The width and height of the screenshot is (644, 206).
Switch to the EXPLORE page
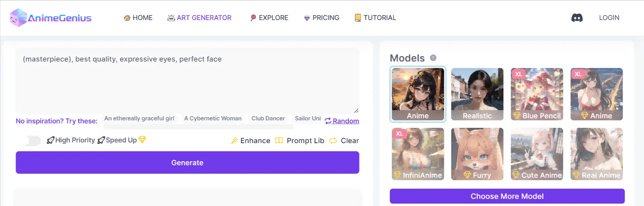[x=269, y=17]
